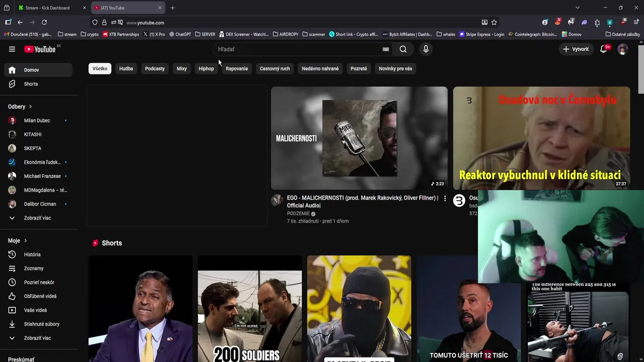
Task: Open the Dalibor Cicman channel subscription
Action: point(39,204)
